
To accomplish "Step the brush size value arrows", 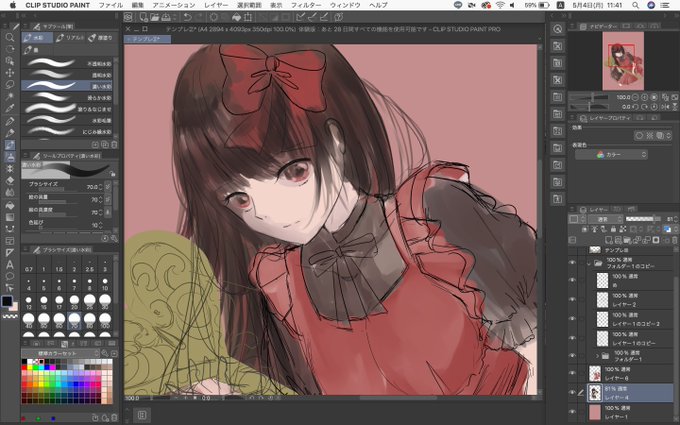I will tap(101, 187).
